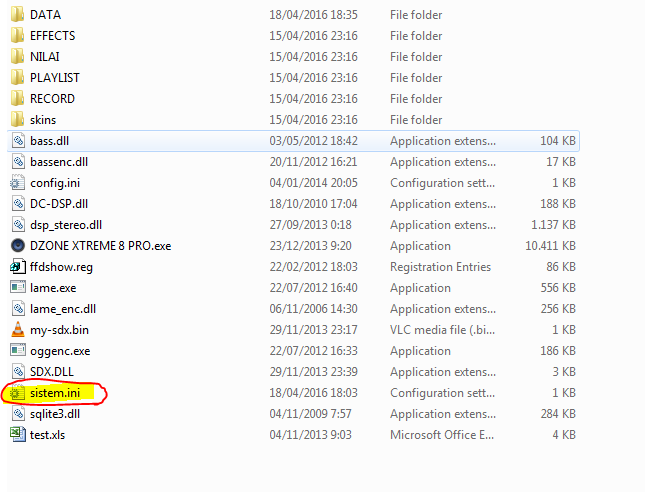Viewport: 645px width, 492px height.
Task: Select the EFFECTS folder name
Action: 53,36
